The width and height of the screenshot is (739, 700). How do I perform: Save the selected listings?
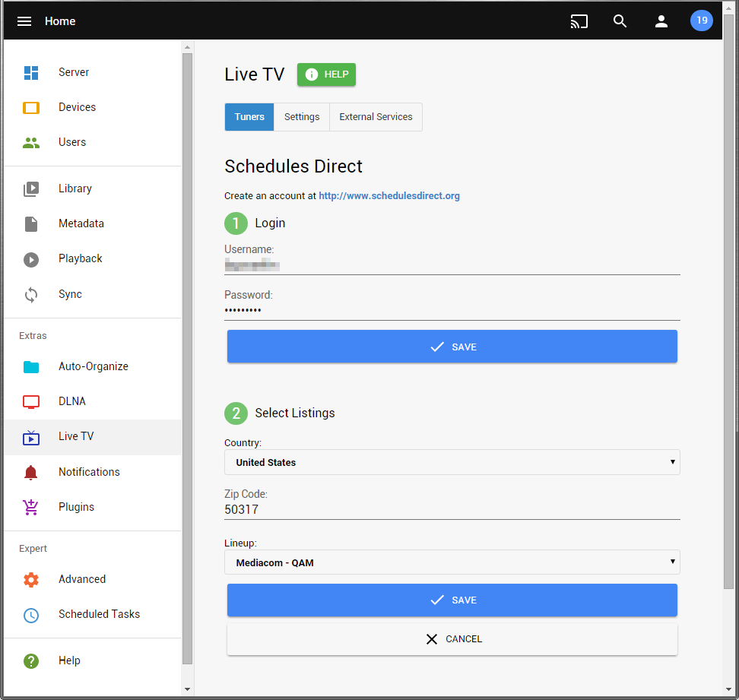click(x=452, y=600)
